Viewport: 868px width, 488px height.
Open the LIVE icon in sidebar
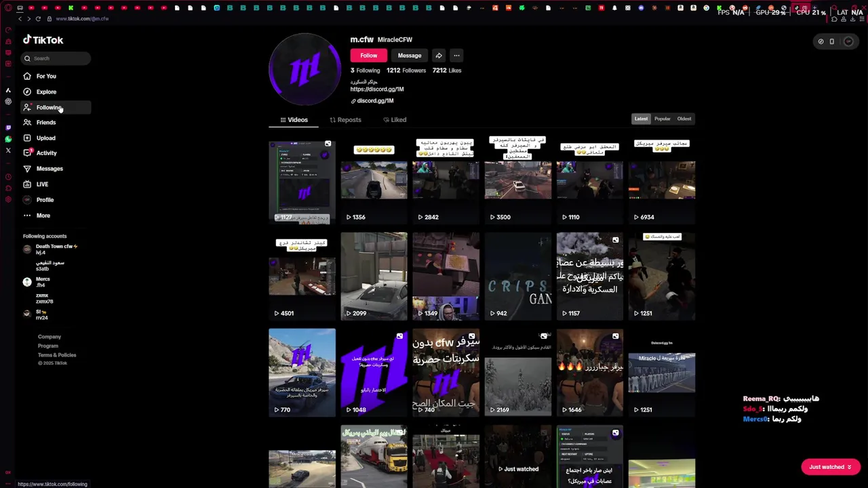(x=27, y=184)
